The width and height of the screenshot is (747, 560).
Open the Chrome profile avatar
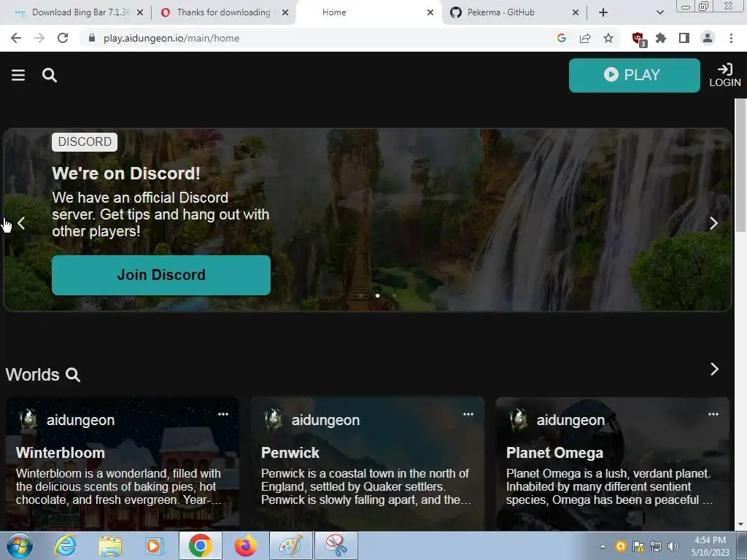(x=708, y=38)
